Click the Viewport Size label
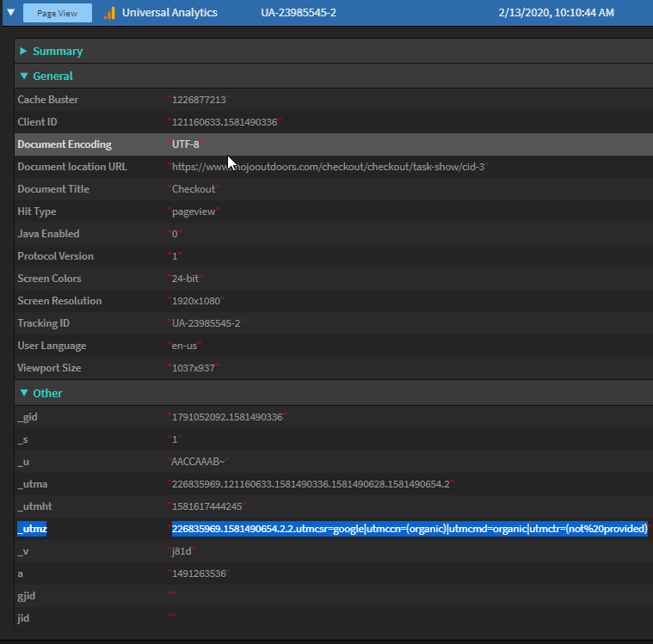Viewport: 653px width, 644px height. tap(49, 368)
